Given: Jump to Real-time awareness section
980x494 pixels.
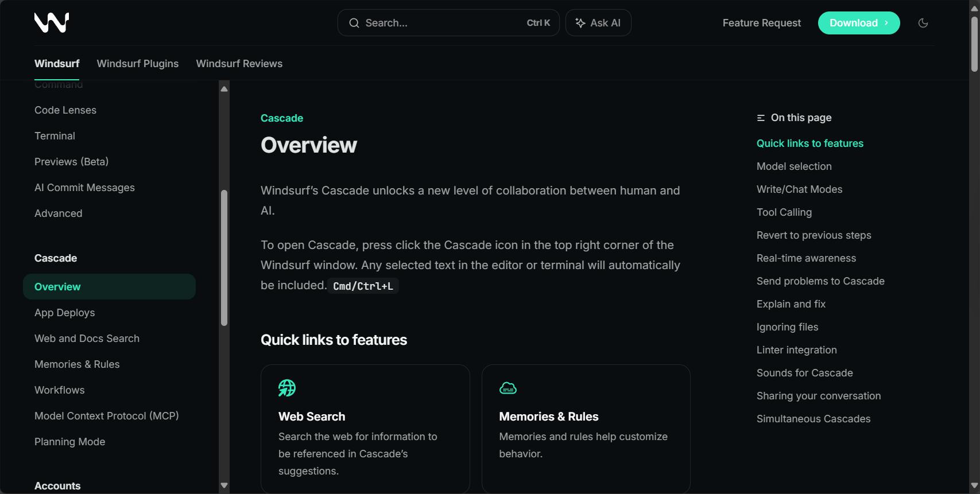Looking at the screenshot, I should coord(807,258).
